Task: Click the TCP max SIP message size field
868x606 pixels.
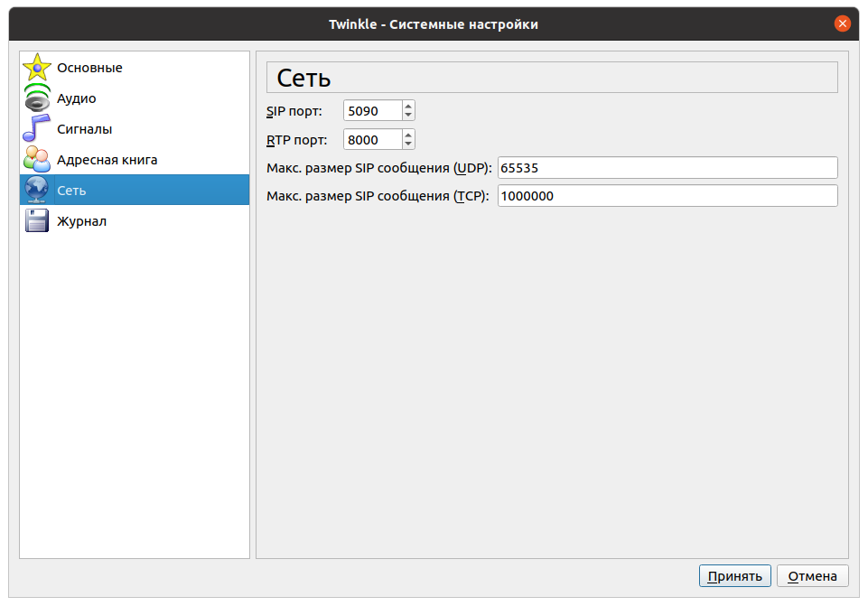Action: click(667, 196)
